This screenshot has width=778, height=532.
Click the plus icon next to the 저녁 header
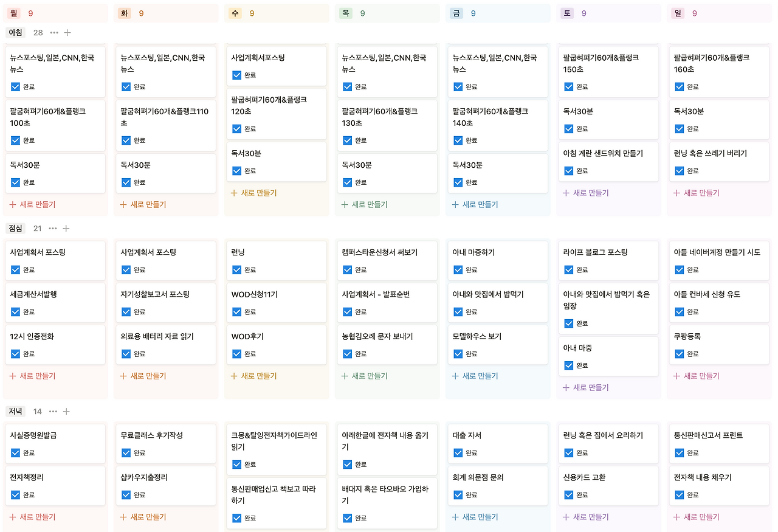(x=66, y=411)
